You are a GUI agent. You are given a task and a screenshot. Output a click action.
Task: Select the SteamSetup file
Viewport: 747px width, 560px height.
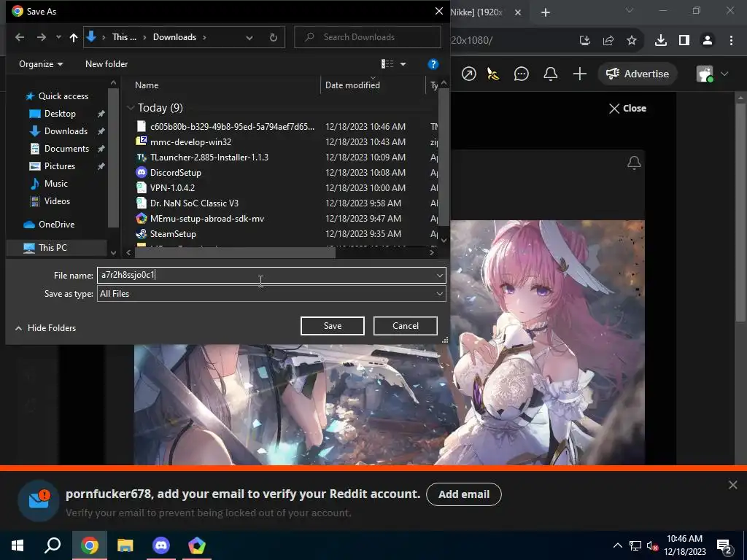(x=173, y=234)
